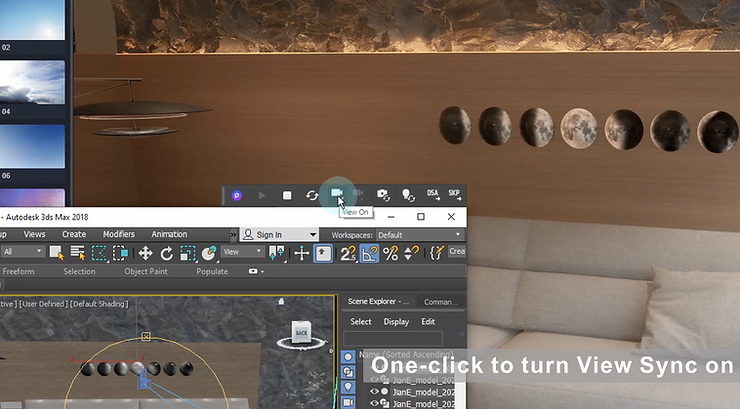Open the Workspaces Default dropdown
The height and width of the screenshot is (409, 740).
click(x=419, y=235)
